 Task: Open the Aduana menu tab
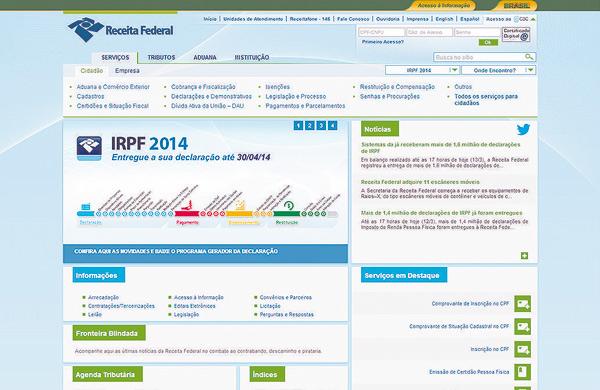click(x=205, y=57)
